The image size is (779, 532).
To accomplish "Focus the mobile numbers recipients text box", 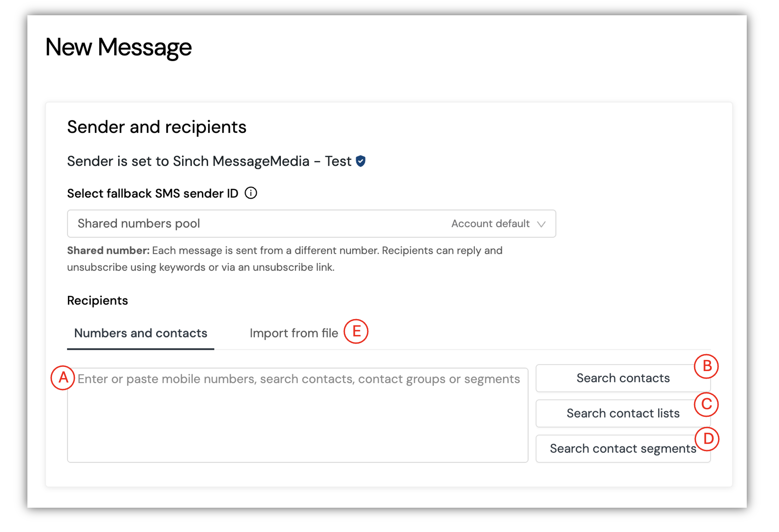I will [298, 415].
